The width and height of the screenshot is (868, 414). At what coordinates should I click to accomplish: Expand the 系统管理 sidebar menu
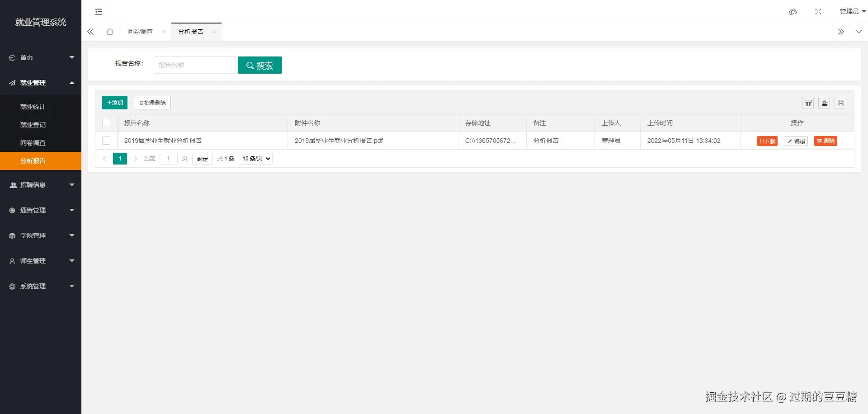(x=33, y=286)
